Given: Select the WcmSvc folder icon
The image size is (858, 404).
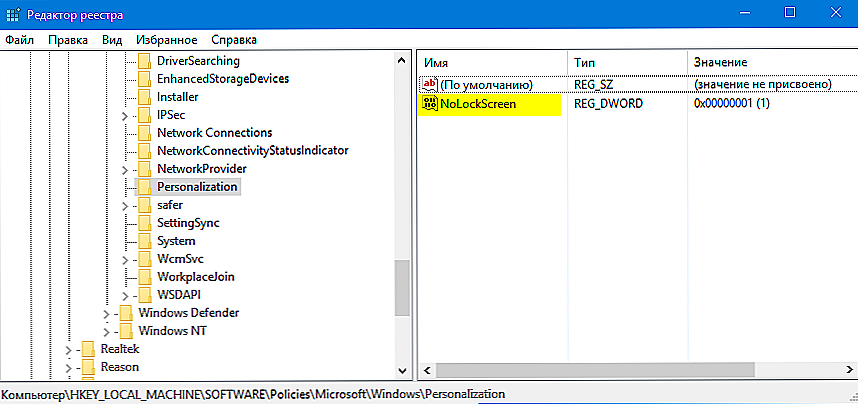Looking at the screenshot, I should (144, 259).
